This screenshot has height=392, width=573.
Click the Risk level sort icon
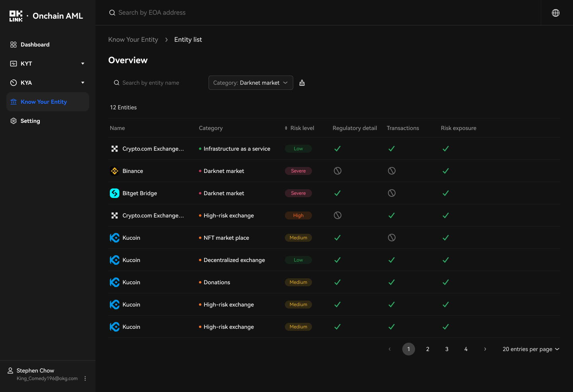tap(286, 128)
